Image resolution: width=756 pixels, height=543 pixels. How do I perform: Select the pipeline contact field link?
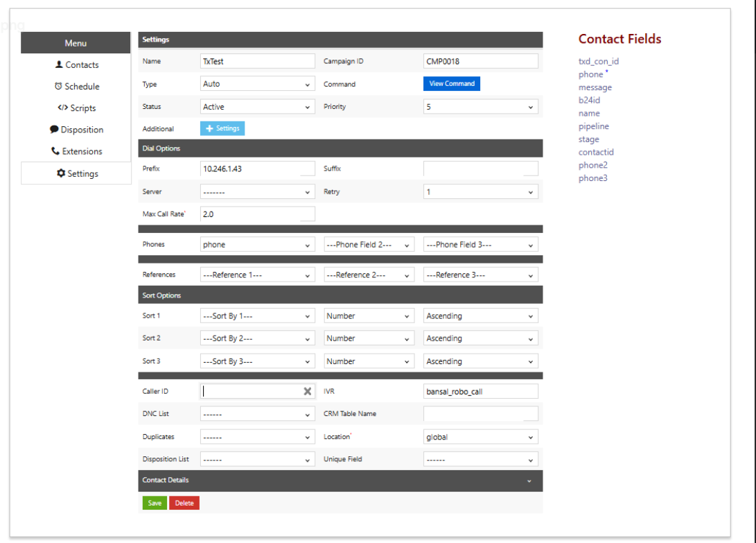pos(594,126)
